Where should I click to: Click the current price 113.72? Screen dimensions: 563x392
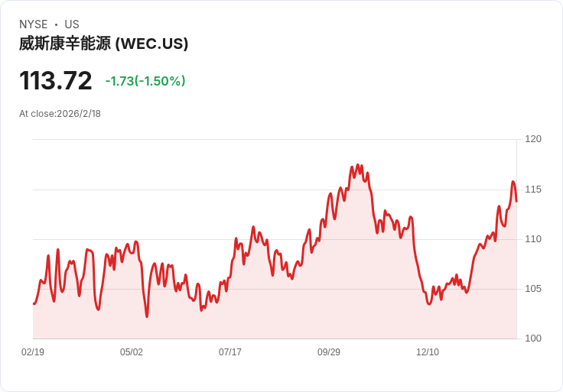click(x=56, y=81)
